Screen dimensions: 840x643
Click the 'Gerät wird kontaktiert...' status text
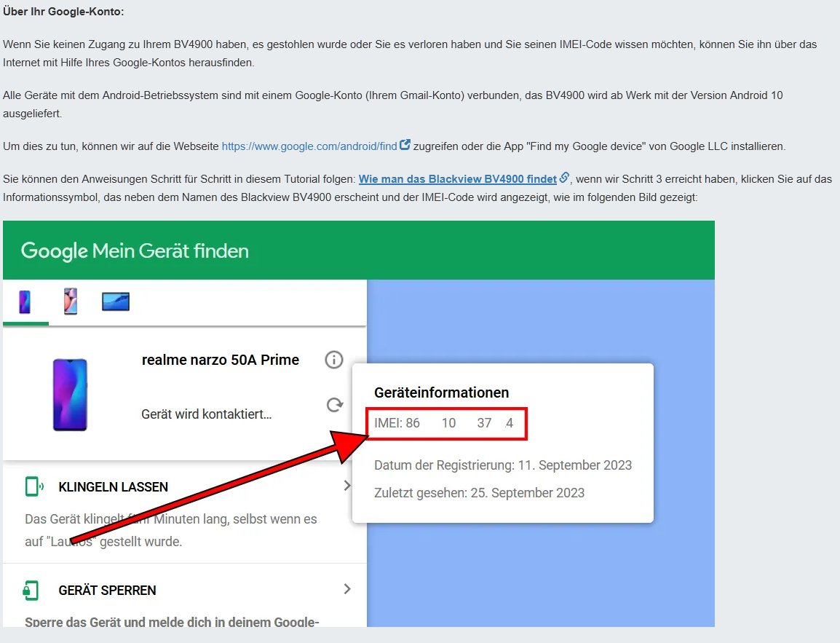point(206,414)
